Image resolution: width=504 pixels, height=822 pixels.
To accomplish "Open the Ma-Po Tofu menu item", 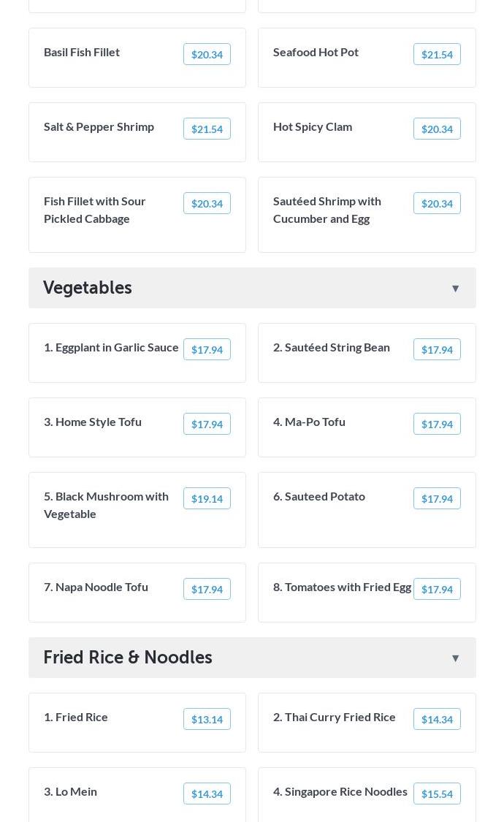I will tap(310, 422).
